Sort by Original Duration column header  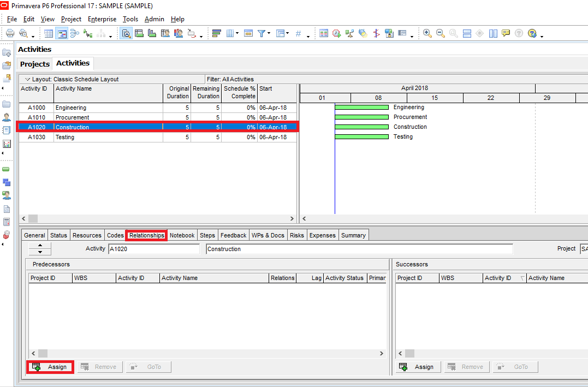point(177,93)
